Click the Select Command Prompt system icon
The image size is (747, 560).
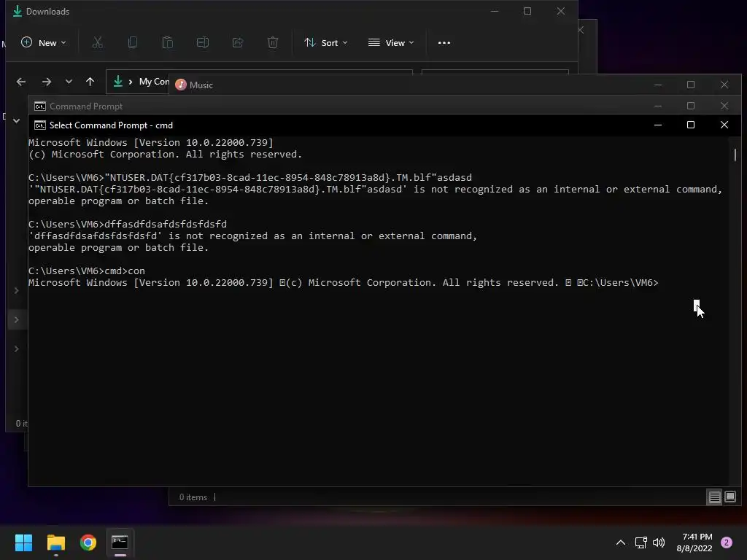pyautogui.click(x=40, y=125)
